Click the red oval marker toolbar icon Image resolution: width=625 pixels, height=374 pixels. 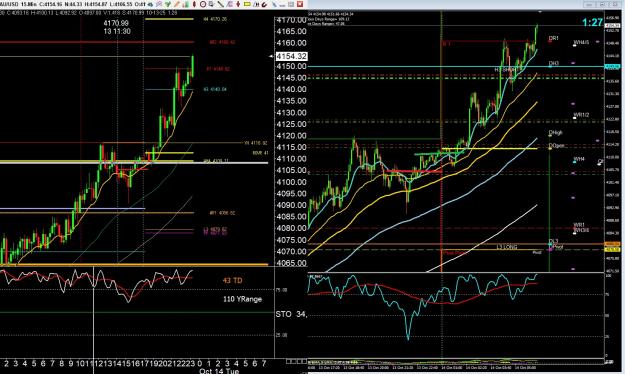coord(194,4)
